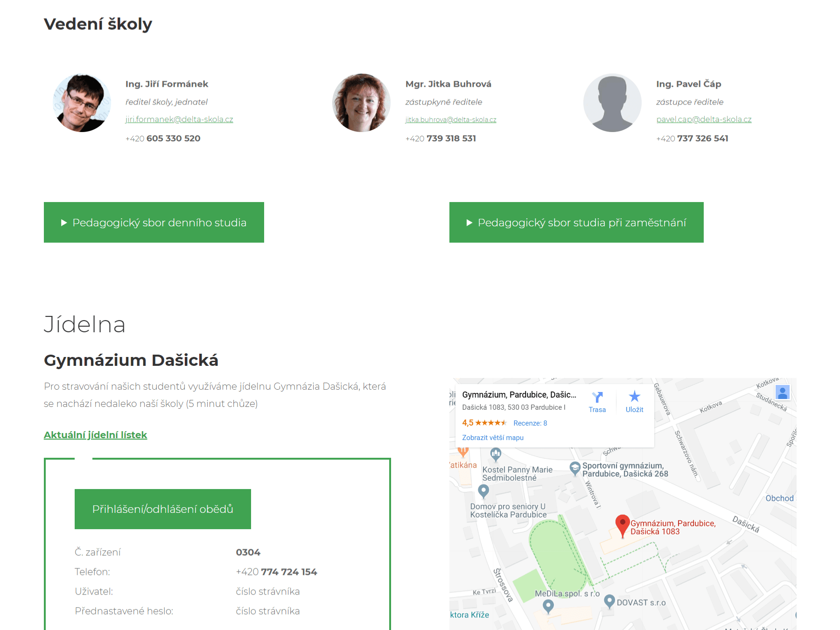Click the Domov pro seniory map pin
Image resolution: width=840 pixels, height=630 pixels.
tap(483, 491)
